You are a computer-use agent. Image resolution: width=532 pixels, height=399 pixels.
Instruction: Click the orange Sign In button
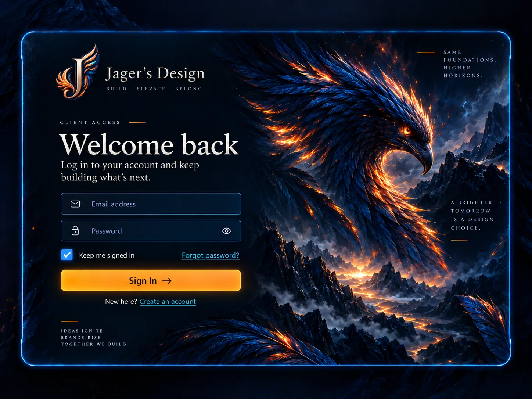click(x=151, y=281)
